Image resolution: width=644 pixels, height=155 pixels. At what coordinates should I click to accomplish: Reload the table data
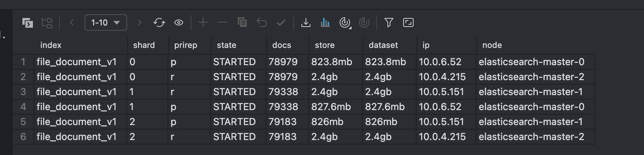tap(159, 23)
